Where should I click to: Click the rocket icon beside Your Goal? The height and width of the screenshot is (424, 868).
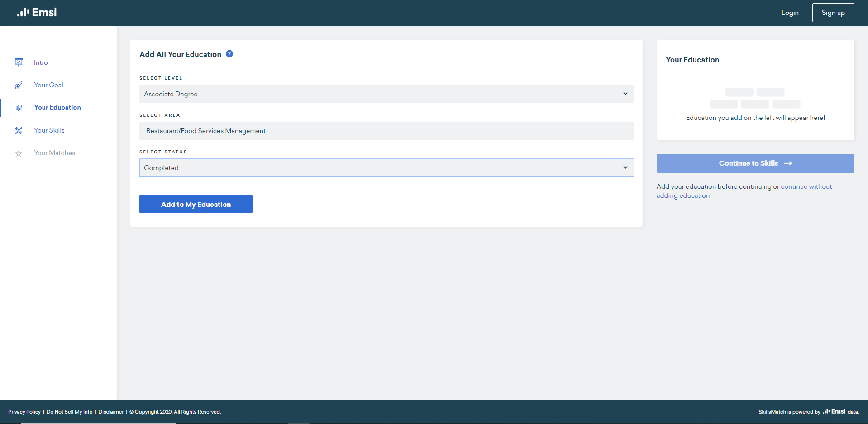tap(19, 85)
